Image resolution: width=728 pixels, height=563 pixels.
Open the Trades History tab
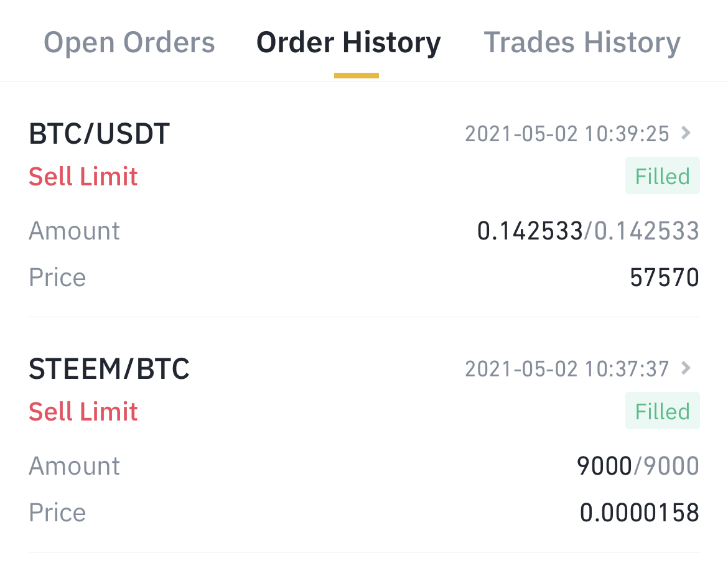point(582,43)
